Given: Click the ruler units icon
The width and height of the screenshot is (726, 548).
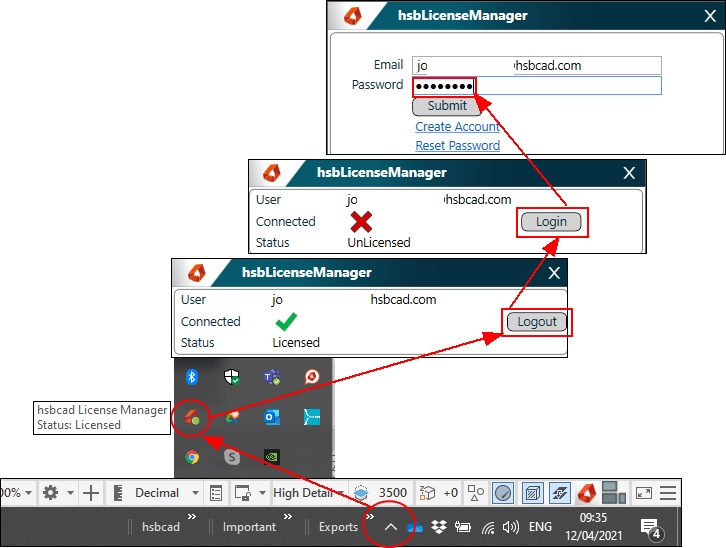Looking at the screenshot, I should pos(118,493).
